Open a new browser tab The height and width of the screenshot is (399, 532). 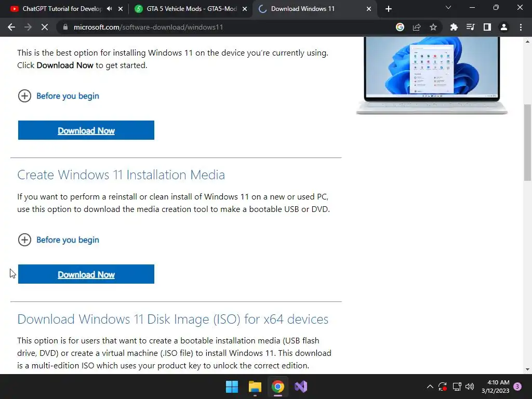click(x=389, y=9)
